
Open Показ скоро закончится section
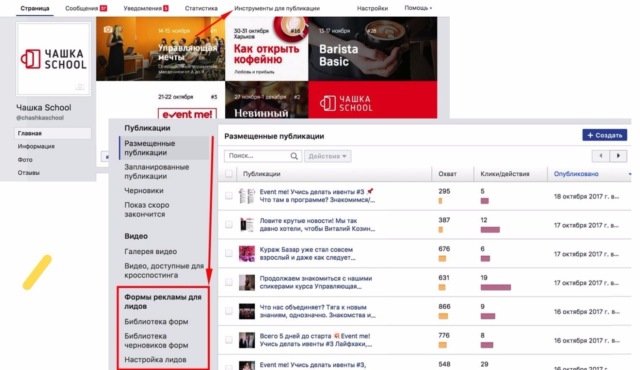[147, 209]
